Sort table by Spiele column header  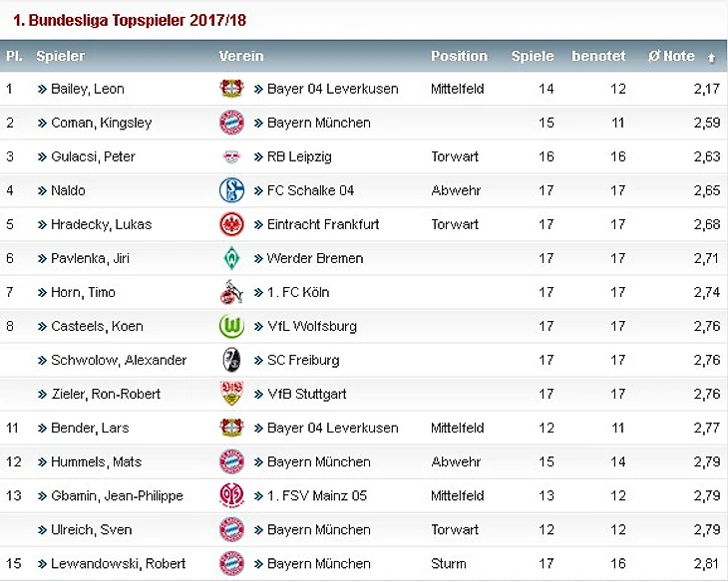(533, 56)
